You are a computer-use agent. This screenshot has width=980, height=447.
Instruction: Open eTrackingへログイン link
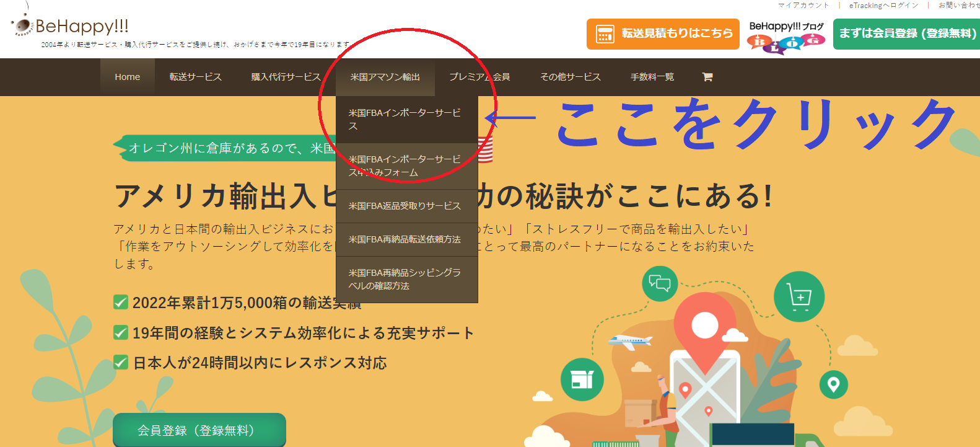pos(883,5)
